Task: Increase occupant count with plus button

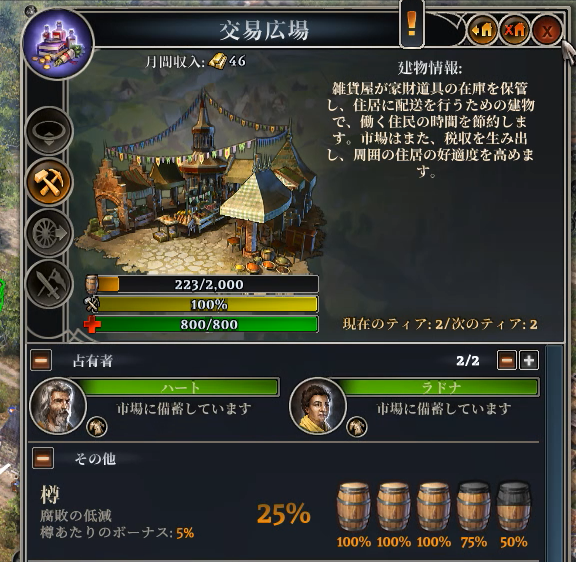Action: tap(529, 360)
